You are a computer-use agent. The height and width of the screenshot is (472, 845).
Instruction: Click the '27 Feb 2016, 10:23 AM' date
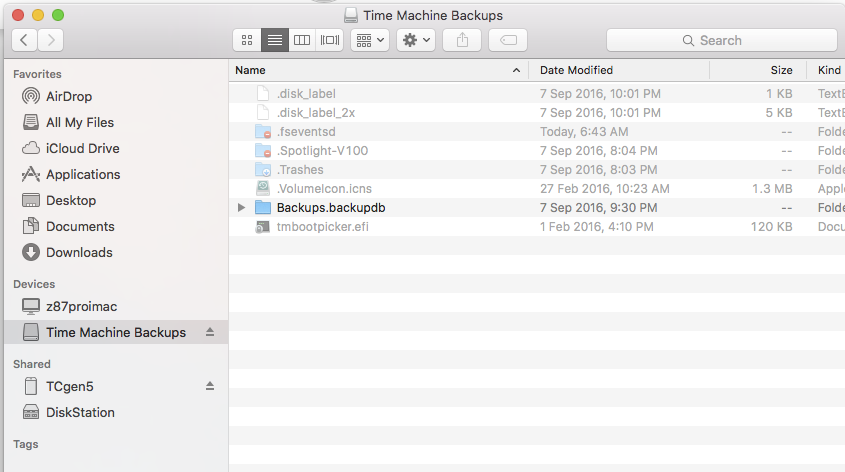[605, 189]
